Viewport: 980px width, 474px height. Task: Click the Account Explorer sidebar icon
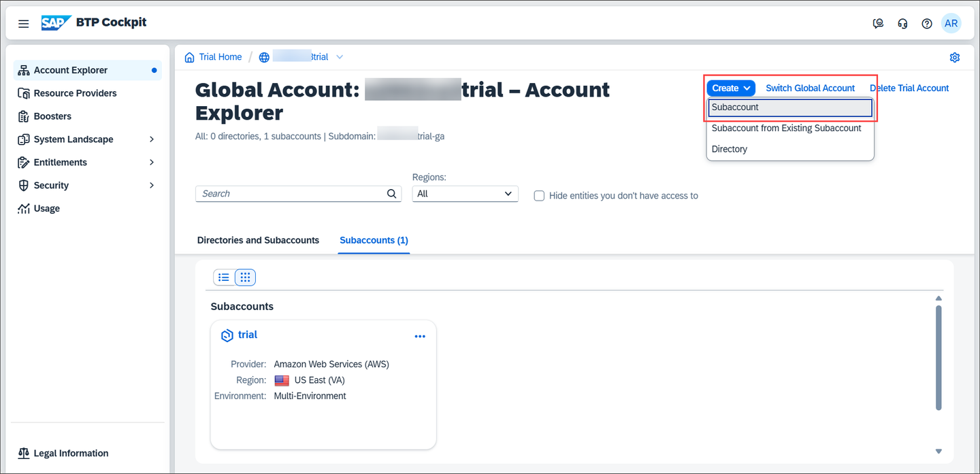(24, 70)
